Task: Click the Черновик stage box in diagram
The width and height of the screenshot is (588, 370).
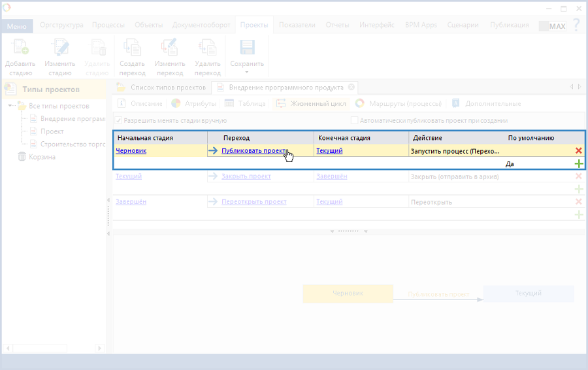Action: click(348, 294)
